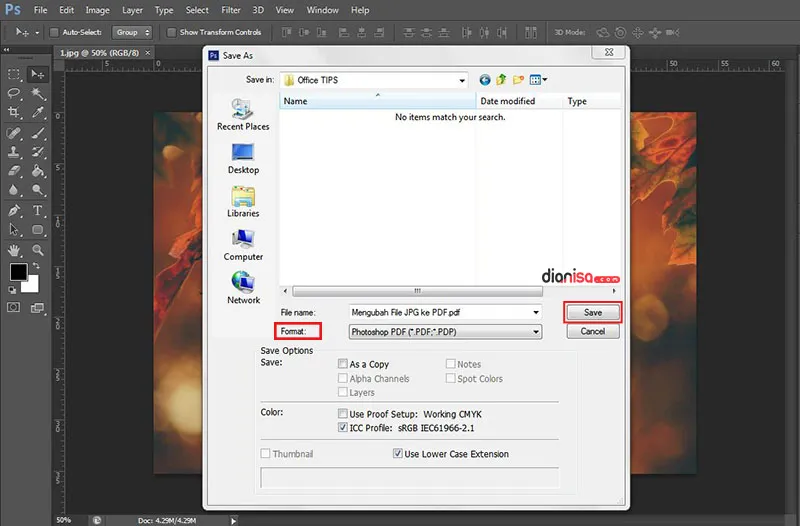Select the Horizontal Type tool
The image size is (800, 526).
(37, 210)
